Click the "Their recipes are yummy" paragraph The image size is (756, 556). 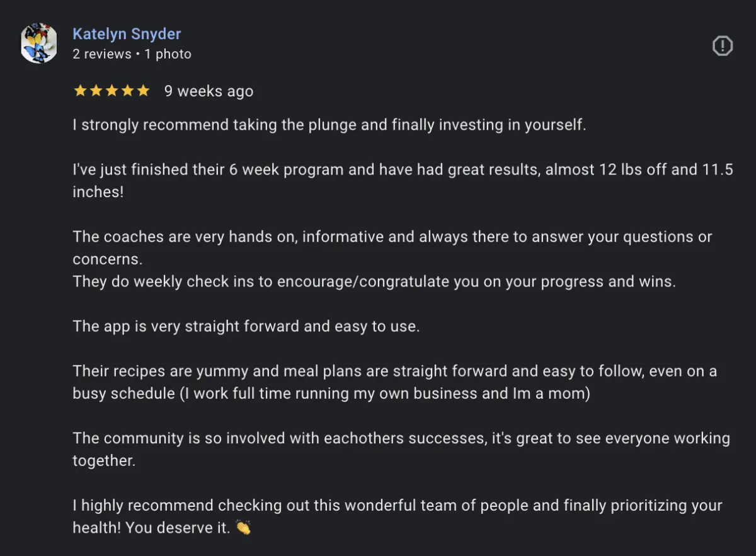click(394, 382)
